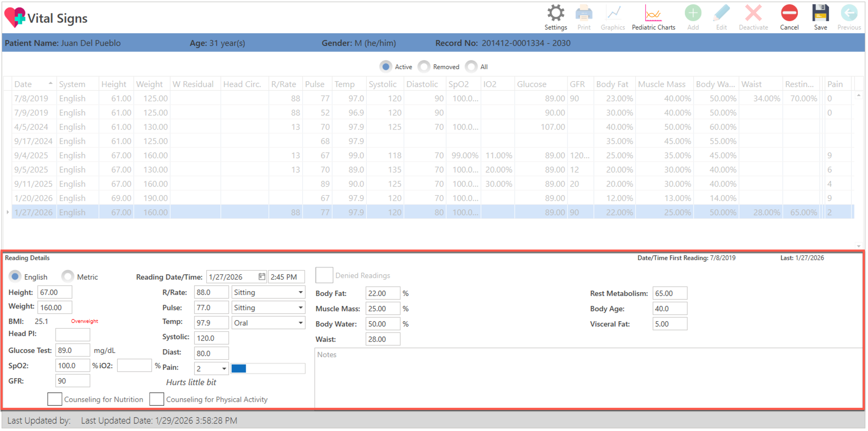Click the red Cancel icon
Image resolution: width=868 pixels, height=431 pixels.
789,14
